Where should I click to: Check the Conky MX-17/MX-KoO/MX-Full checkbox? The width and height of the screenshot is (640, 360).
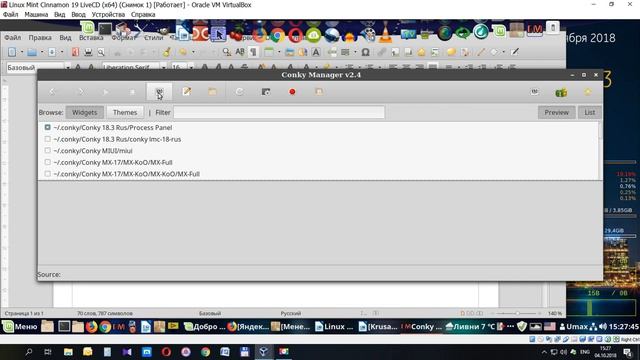click(x=48, y=162)
